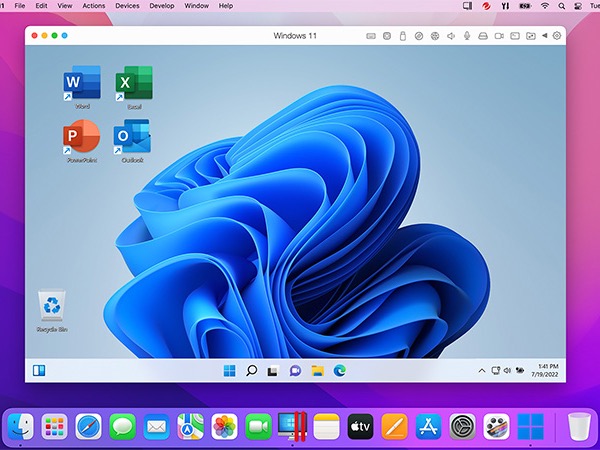
Task: Click the camera icon in Parallels titlebar
Action: (x=499, y=36)
